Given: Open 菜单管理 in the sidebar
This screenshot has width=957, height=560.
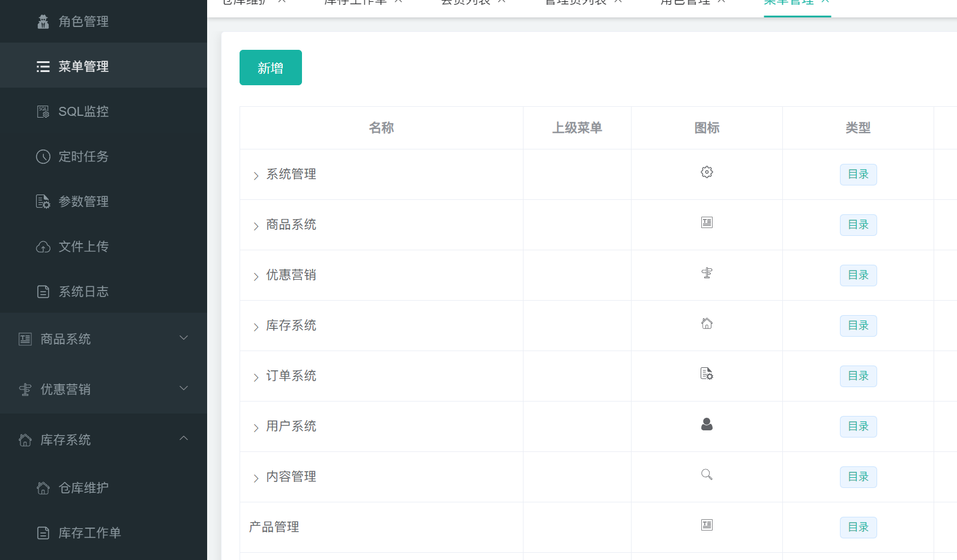Looking at the screenshot, I should coord(103,65).
